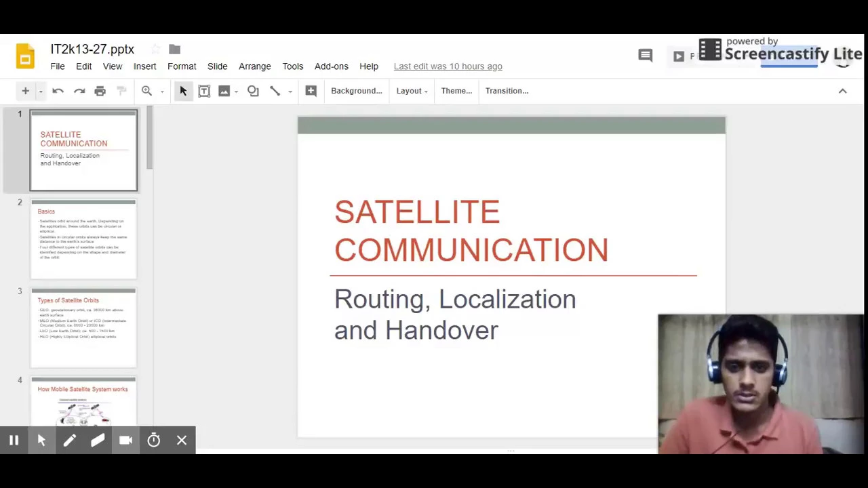
Task: Toggle the Screencastify mouse cursor tool
Action: pyautogui.click(x=41, y=441)
